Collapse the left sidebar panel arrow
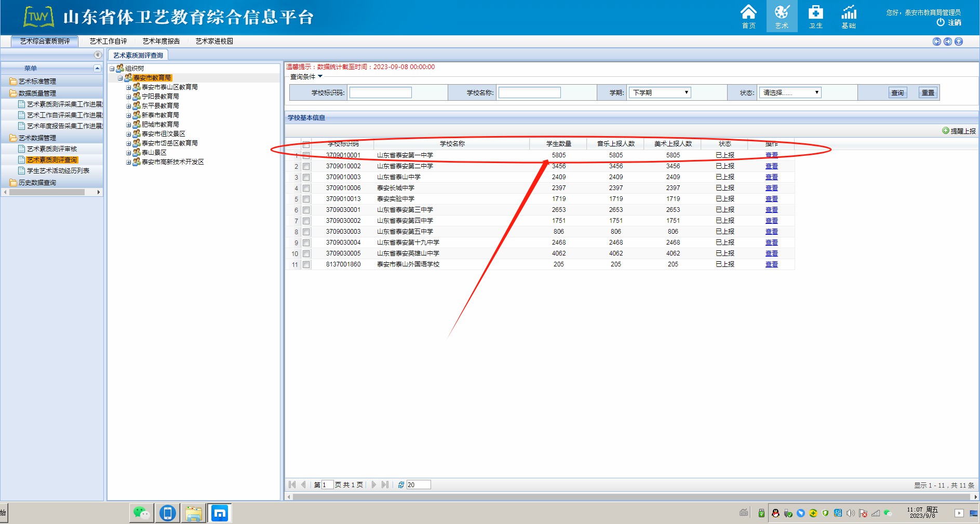The image size is (980, 524). [97, 55]
